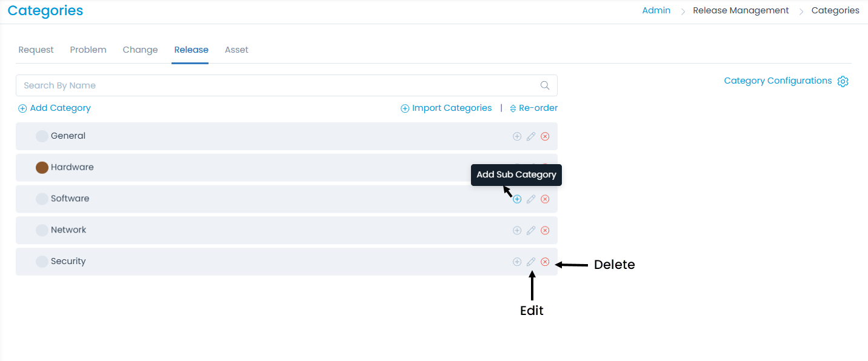Click the Hardware brown color circle

coord(42,168)
